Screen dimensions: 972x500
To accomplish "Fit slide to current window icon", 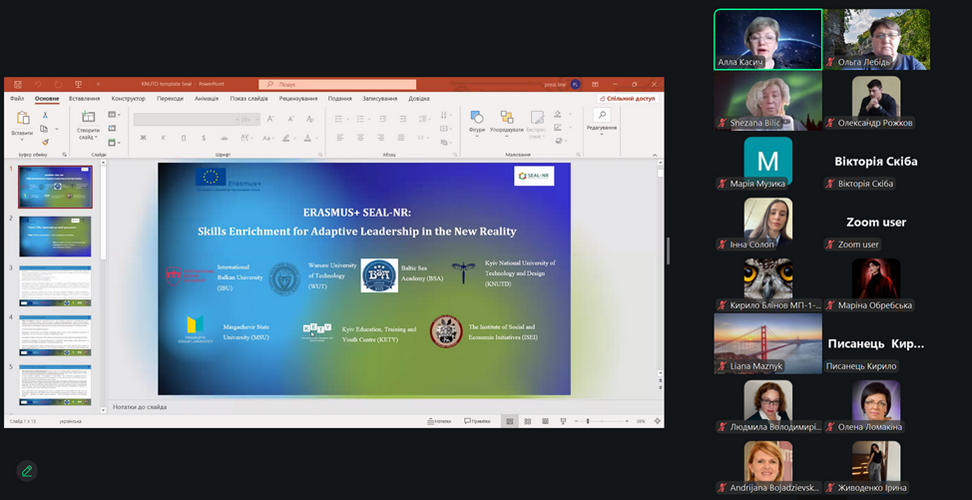I will coord(655,421).
